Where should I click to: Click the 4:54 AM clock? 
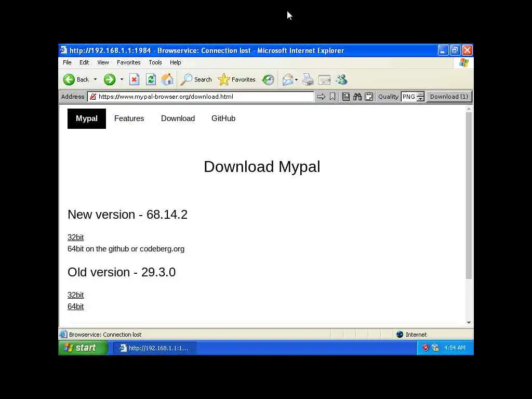click(455, 348)
